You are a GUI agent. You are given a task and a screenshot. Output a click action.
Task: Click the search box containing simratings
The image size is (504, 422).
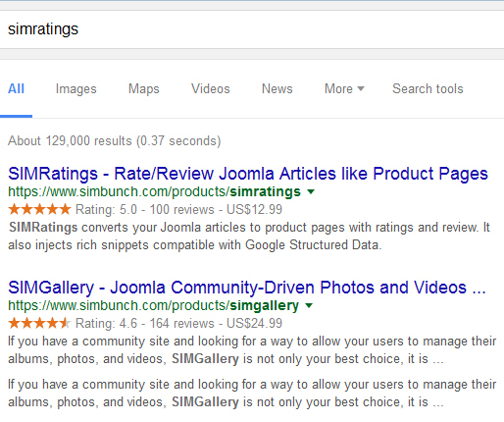point(252,29)
